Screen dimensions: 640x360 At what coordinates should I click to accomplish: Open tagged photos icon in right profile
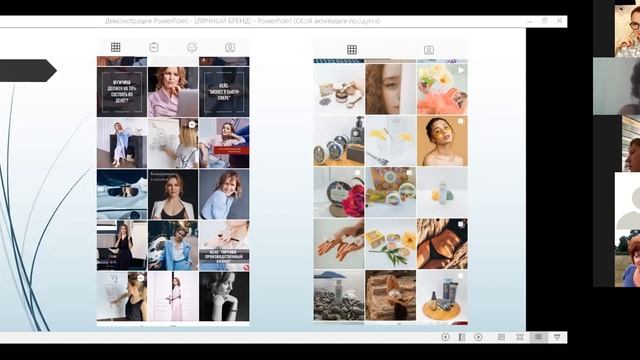pyautogui.click(x=429, y=50)
